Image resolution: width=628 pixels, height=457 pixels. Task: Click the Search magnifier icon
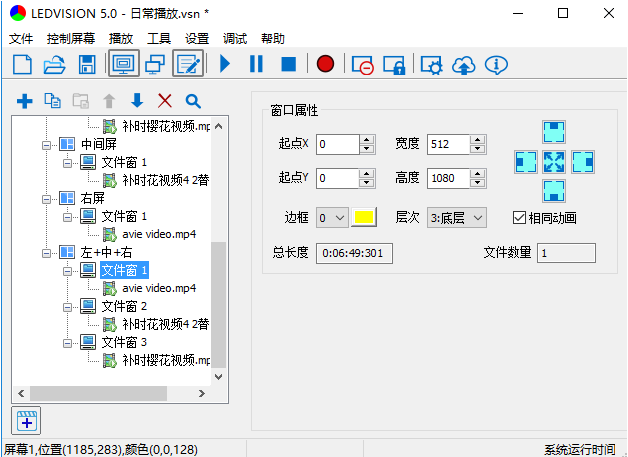tap(193, 101)
